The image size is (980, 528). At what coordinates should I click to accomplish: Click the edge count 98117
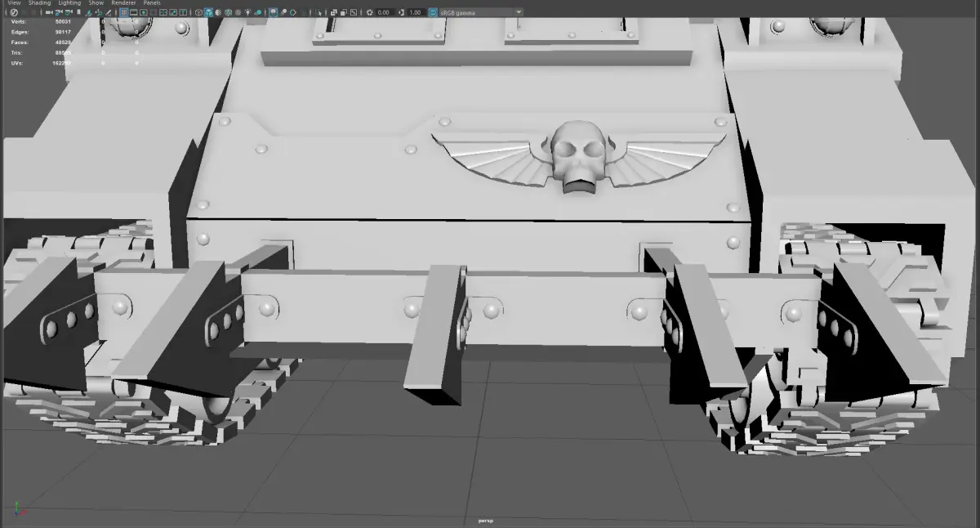click(63, 32)
